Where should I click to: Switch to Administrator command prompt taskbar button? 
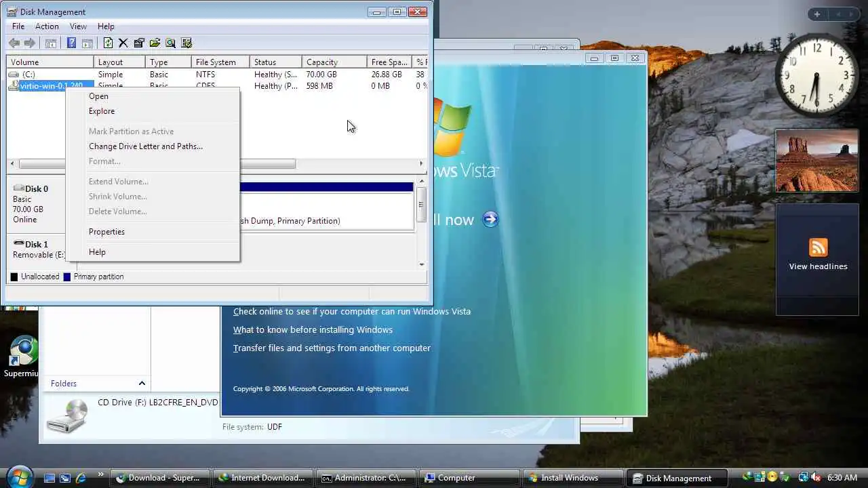366,478
